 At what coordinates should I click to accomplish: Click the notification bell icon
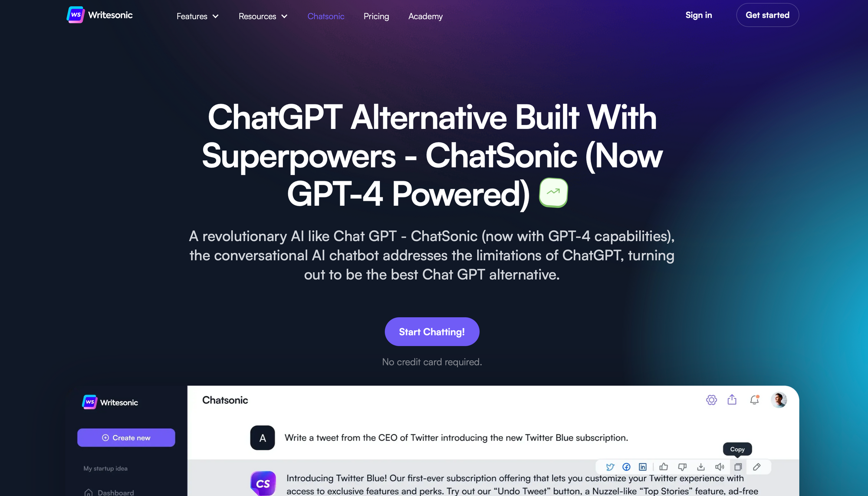(x=755, y=400)
